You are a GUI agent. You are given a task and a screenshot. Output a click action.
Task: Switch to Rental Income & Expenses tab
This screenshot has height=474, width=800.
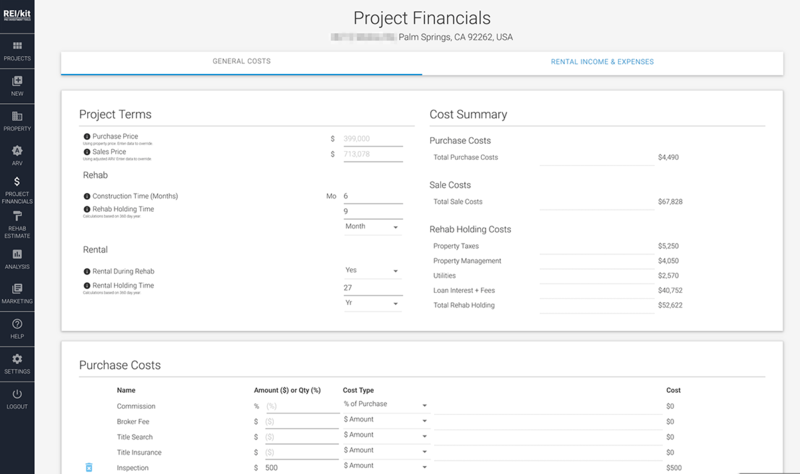(602, 62)
